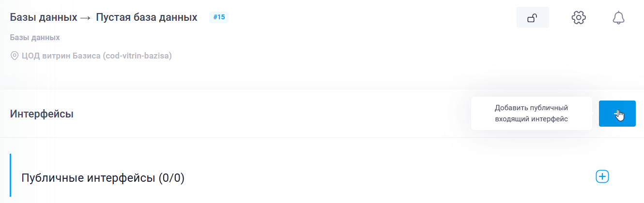The width and height of the screenshot is (644, 203).
Task: Click the #15 identifier badge
Action: [219, 17]
